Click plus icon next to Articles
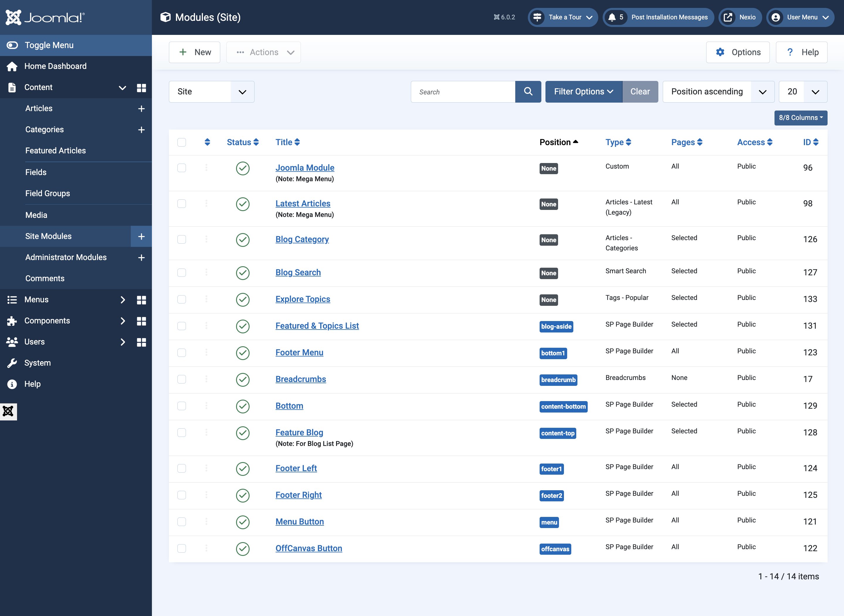The width and height of the screenshot is (844, 616). [141, 108]
